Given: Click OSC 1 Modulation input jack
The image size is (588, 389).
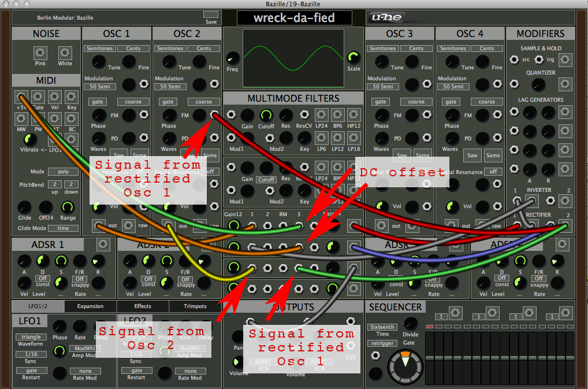Looking at the screenshot, I should click(144, 84).
